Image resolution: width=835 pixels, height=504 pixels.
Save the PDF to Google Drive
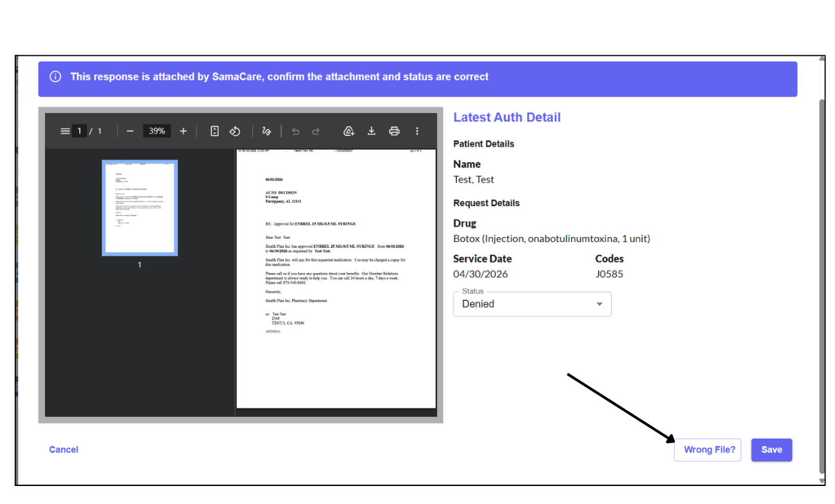[x=349, y=131]
